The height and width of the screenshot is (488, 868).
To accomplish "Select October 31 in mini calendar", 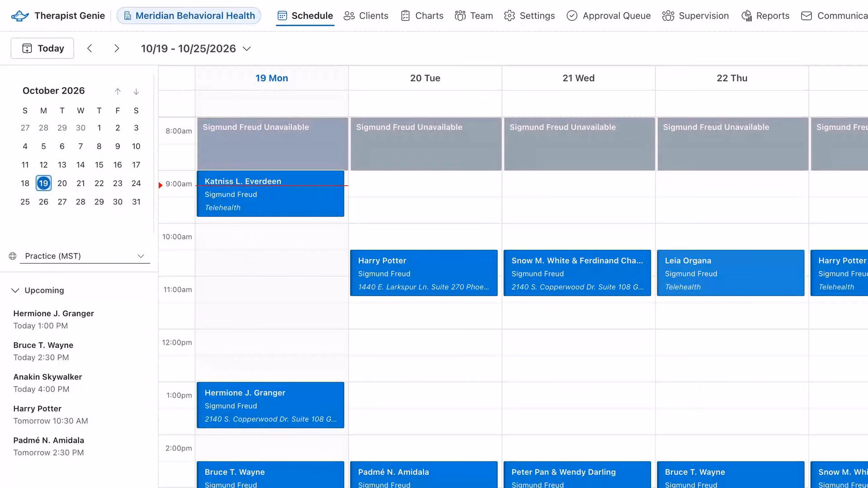I will click(x=136, y=202).
